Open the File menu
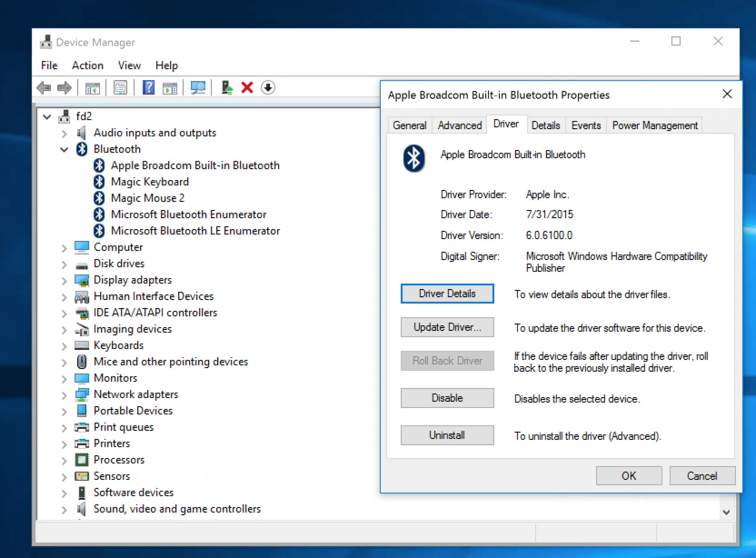The width and height of the screenshot is (756, 558). click(x=49, y=65)
